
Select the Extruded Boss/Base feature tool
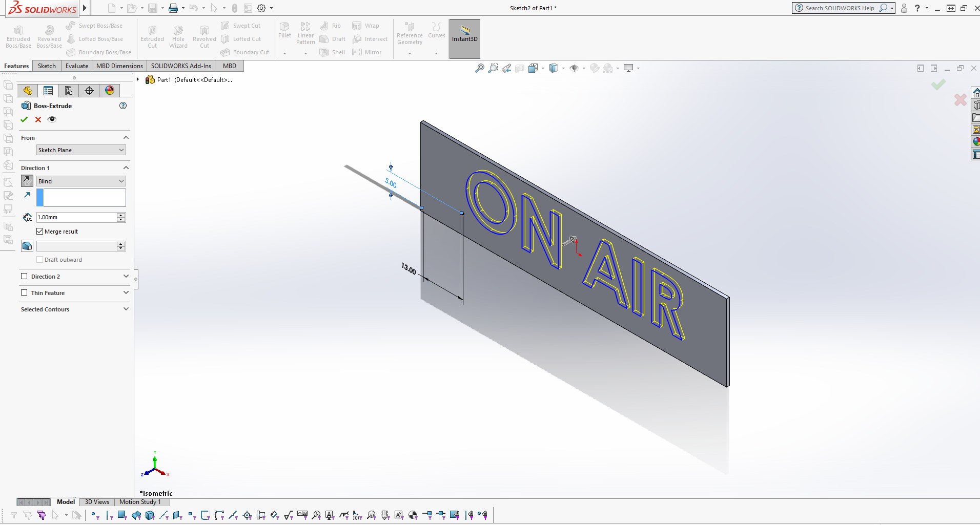click(18, 36)
